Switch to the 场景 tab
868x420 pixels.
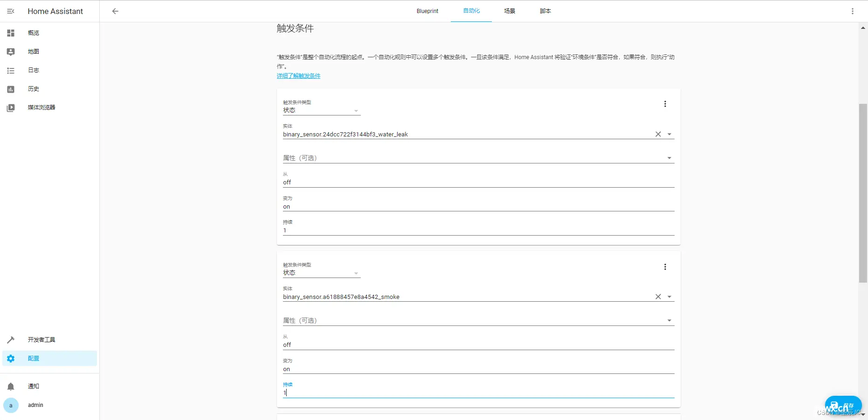point(510,11)
